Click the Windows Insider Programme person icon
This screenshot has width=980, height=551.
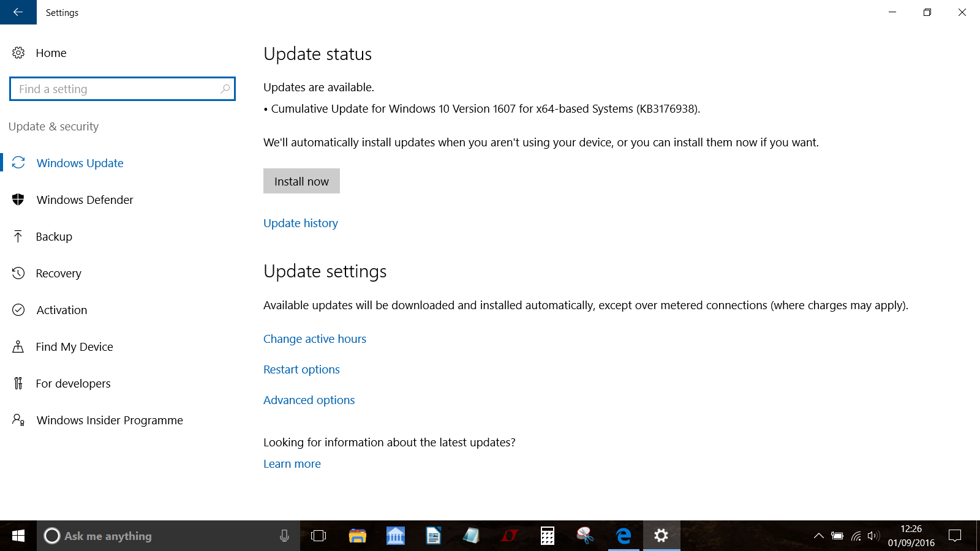[18, 420]
